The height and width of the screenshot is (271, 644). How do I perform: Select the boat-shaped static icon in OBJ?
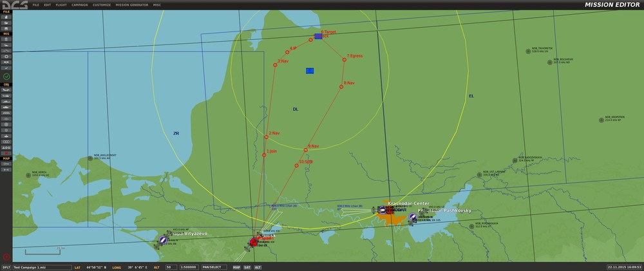coord(6,135)
